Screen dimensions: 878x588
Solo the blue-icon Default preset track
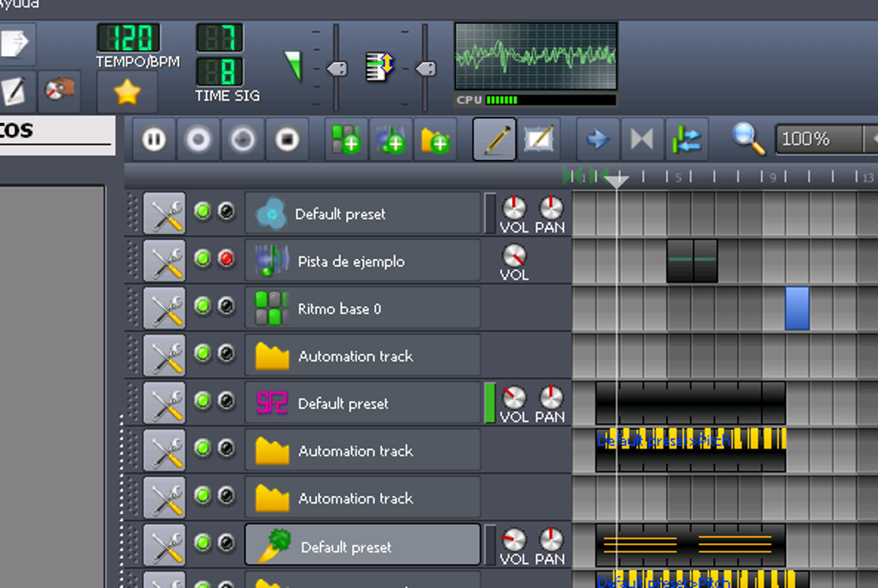tap(226, 211)
